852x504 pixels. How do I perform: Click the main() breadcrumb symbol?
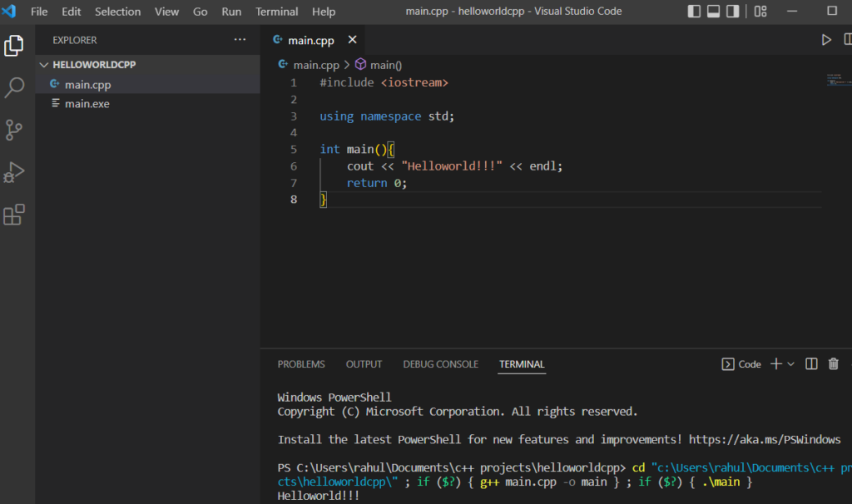(x=385, y=65)
